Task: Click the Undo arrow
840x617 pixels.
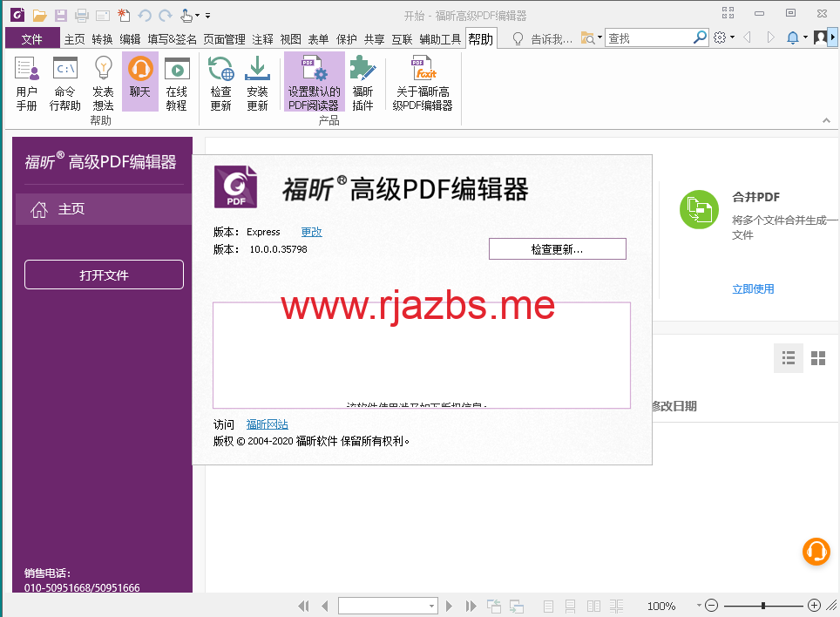Action: tap(144, 16)
